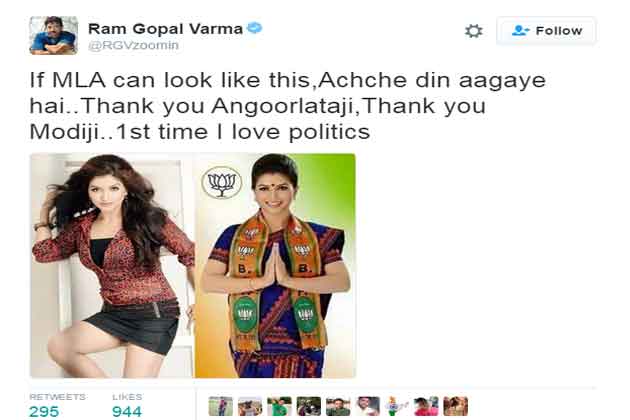The height and width of the screenshot is (420, 630).
Task: Open the gear settings icon
Action: coord(473,31)
